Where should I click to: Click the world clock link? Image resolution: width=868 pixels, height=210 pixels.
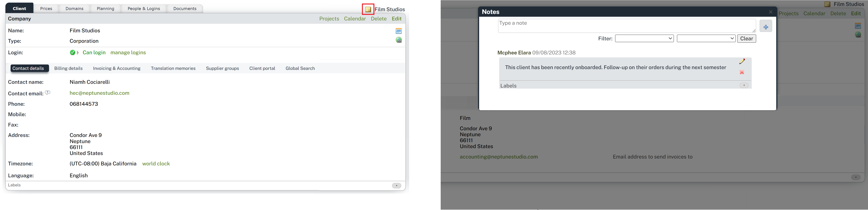pos(156,164)
